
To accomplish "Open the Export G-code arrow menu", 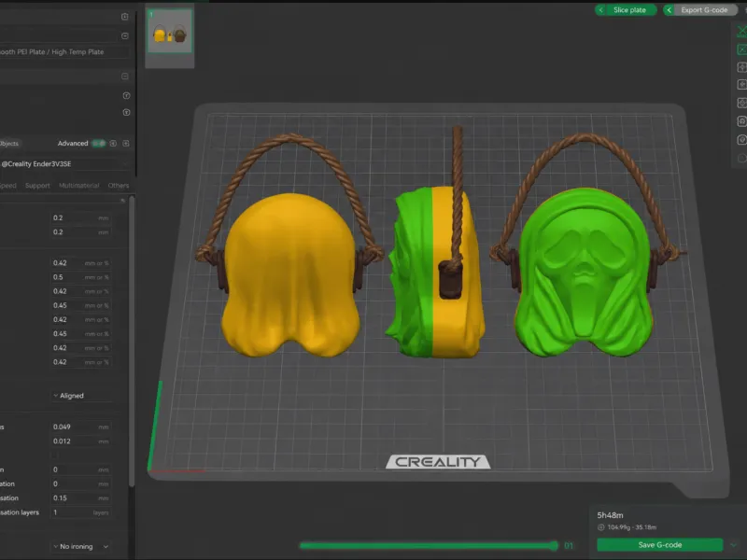I will tap(669, 10).
